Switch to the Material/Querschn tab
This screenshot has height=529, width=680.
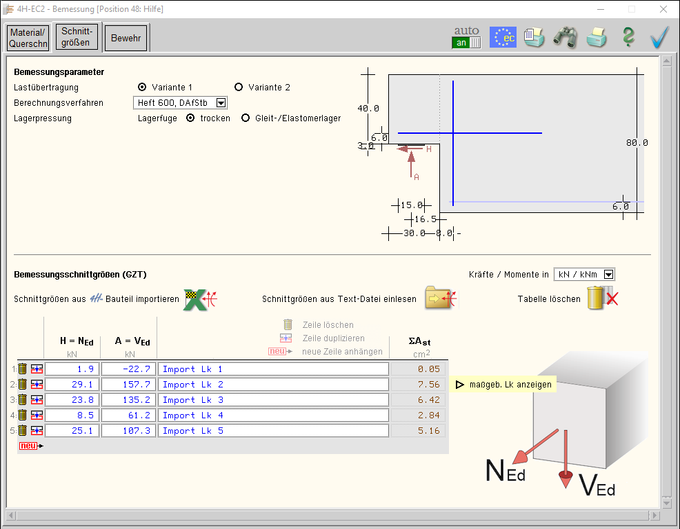27,37
